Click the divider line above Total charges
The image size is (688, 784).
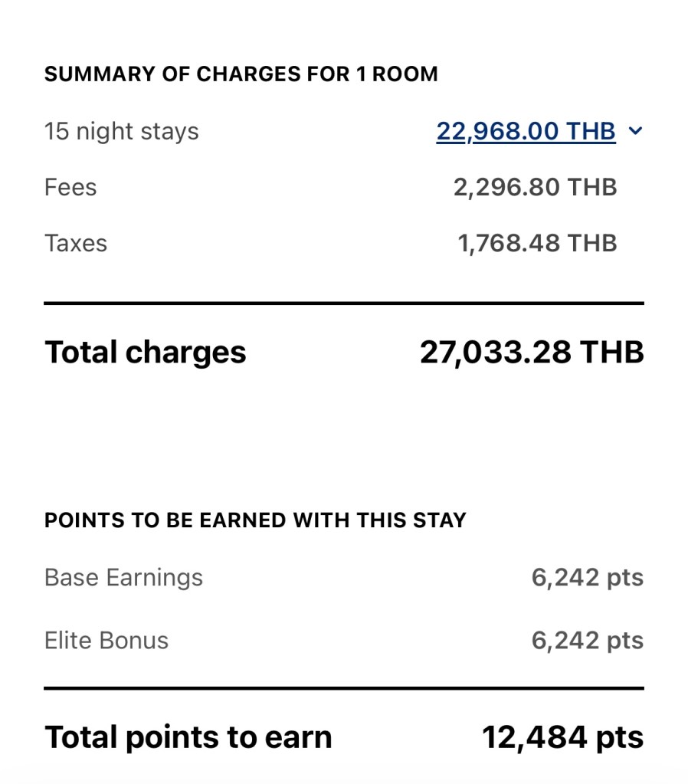pyautogui.click(x=343, y=303)
